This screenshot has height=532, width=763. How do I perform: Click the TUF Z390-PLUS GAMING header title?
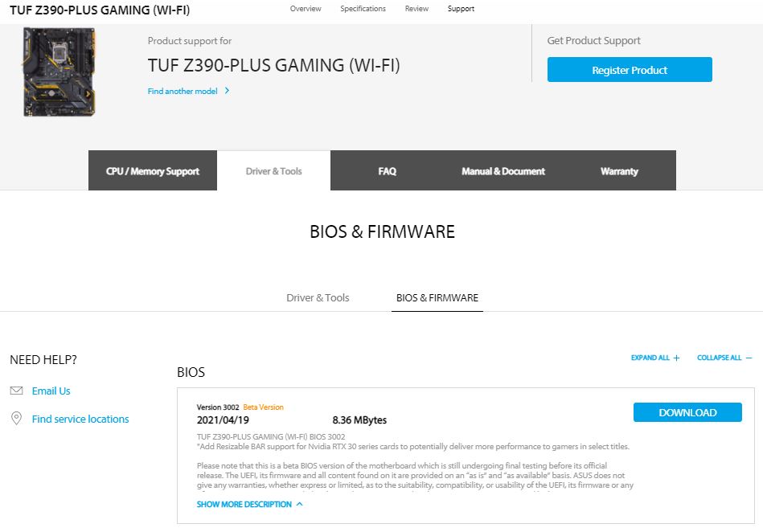pos(100,10)
